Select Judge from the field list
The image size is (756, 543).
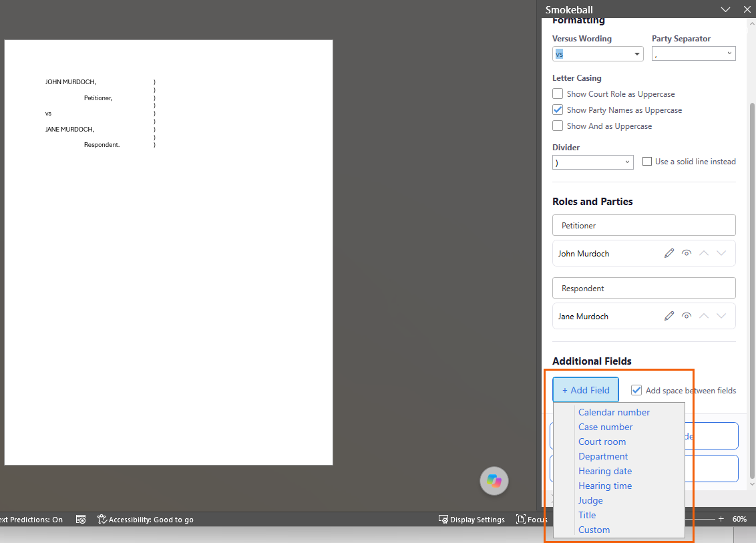[590, 500]
